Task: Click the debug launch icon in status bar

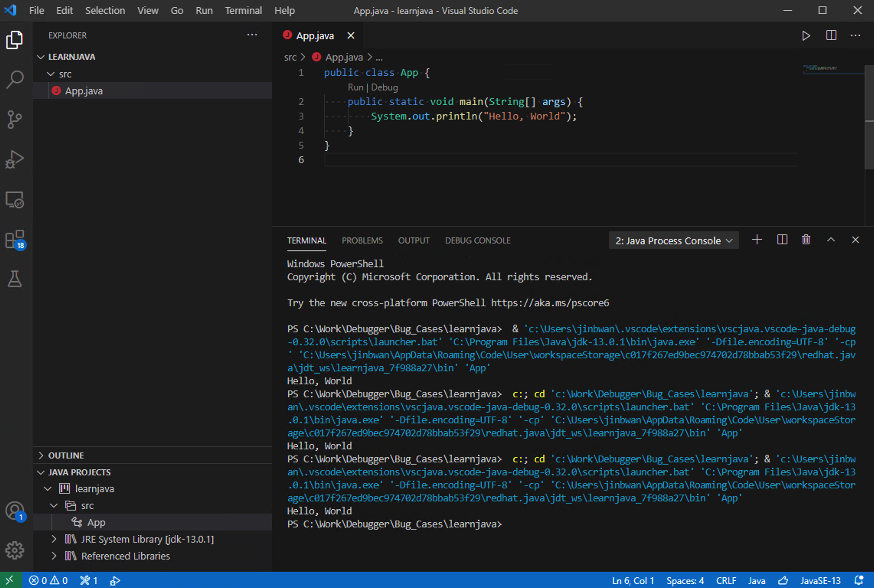Action: 115,580
